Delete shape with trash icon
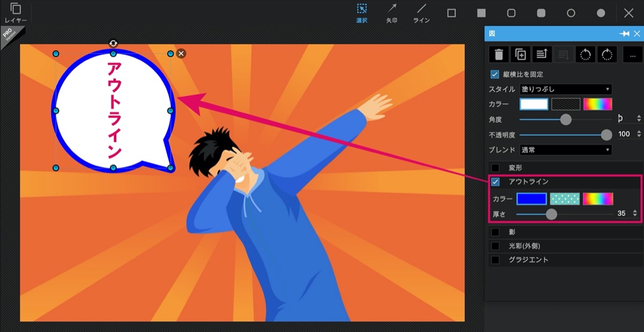Image resolution: width=644 pixels, height=332 pixels. tap(499, 54)
